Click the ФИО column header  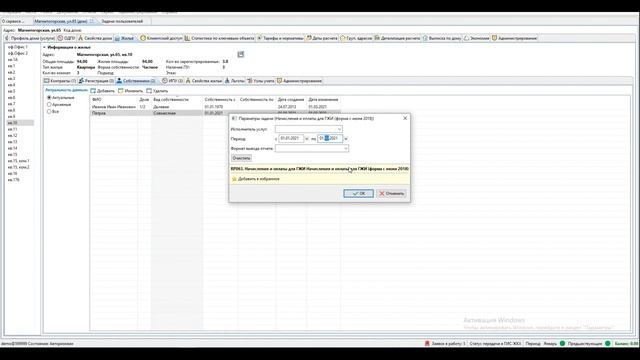(114, 100)
